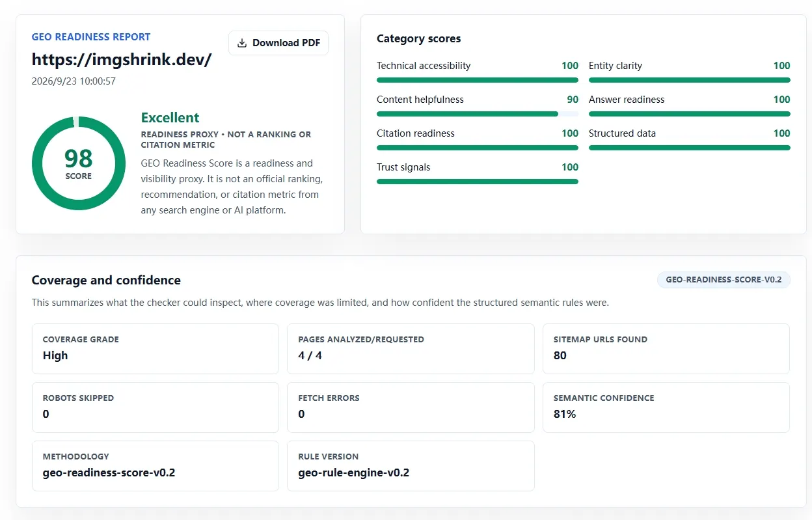
Task: Click the Fetch Errors value 0
Action: click(x=301, y=414)
